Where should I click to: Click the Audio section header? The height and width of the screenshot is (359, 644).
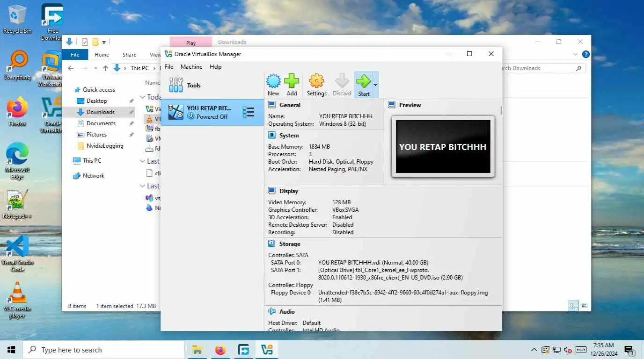tap(287, 312)
